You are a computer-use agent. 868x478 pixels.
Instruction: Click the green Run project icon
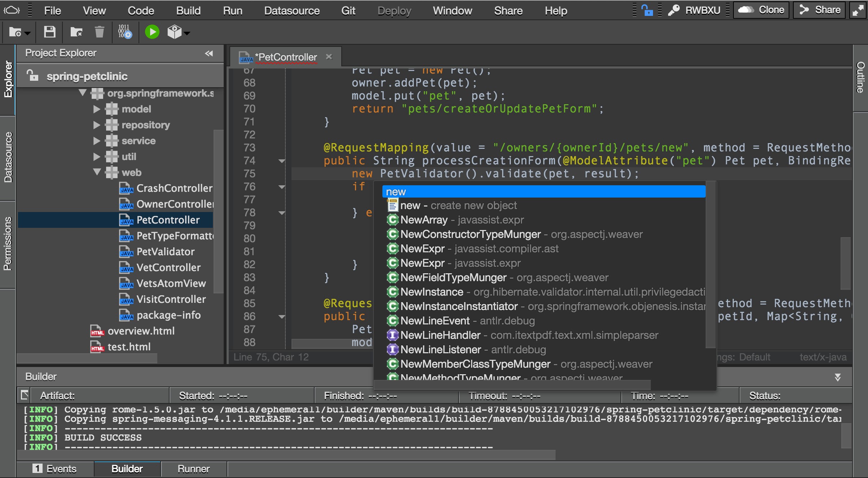[x=152, y=32]
